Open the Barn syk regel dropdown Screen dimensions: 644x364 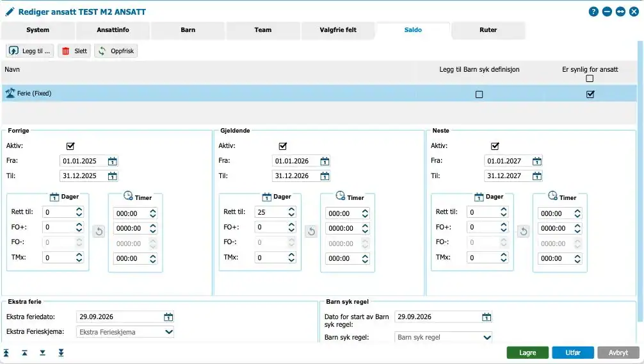487,337
